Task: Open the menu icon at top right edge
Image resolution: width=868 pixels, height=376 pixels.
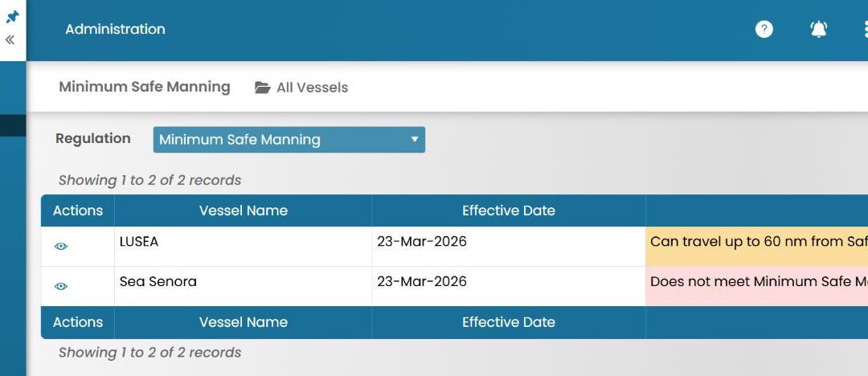Action: pyautogui.click(x=864, y=30)
